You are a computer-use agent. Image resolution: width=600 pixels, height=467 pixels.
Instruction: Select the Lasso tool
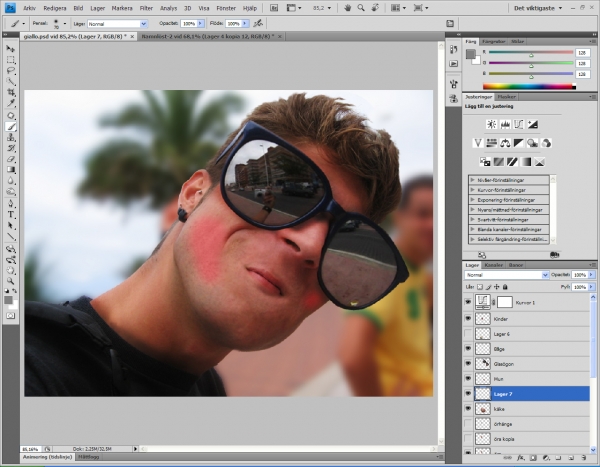click(11, 71)
